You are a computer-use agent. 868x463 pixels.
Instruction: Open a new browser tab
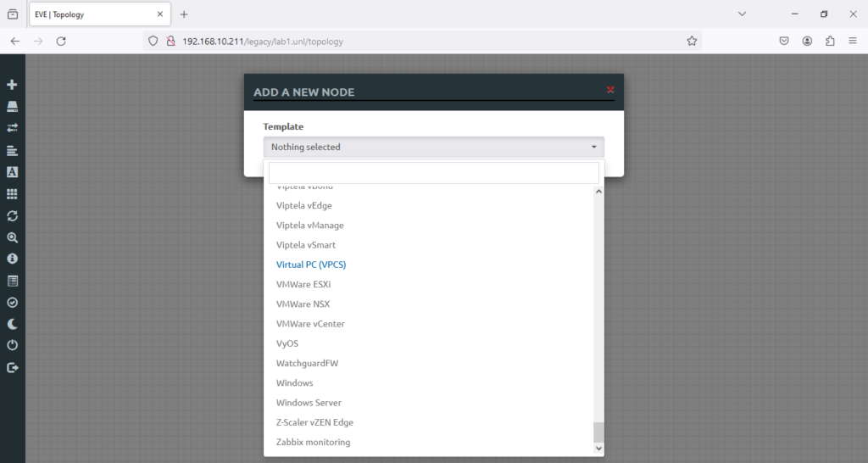point(184,14)
